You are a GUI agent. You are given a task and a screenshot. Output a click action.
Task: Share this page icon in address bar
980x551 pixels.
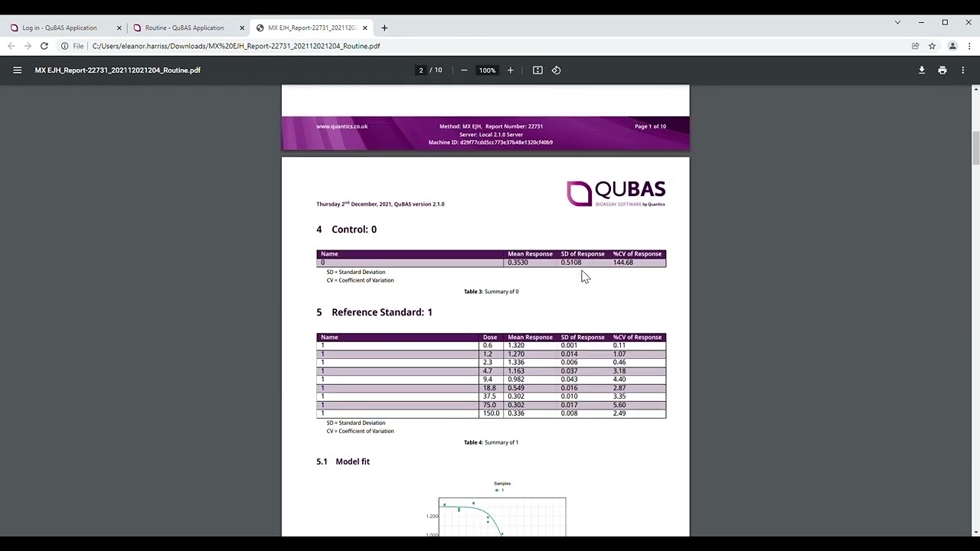point(915,46)
